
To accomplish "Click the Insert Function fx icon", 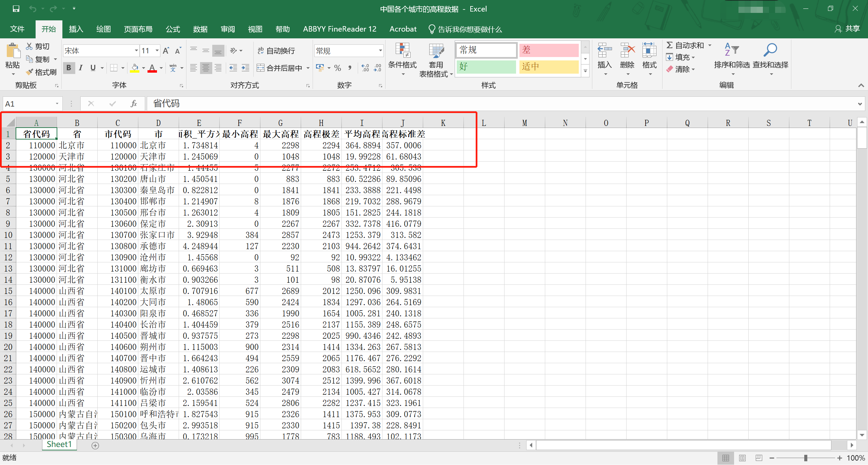I will click(134, 104).
